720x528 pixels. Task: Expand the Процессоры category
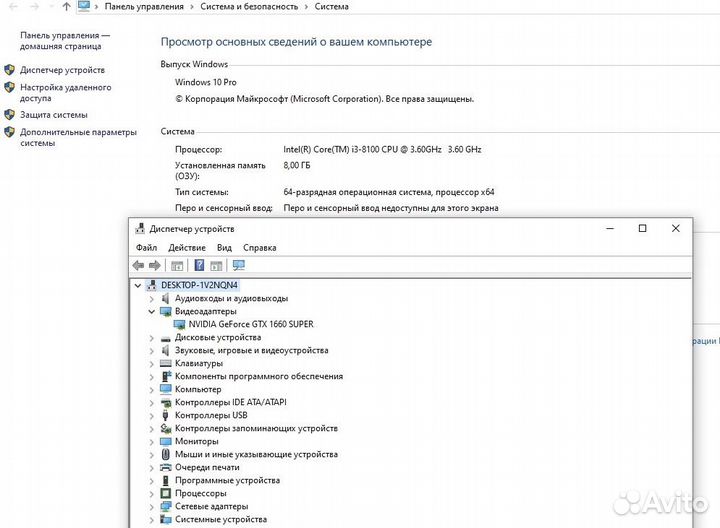point(152,494)
